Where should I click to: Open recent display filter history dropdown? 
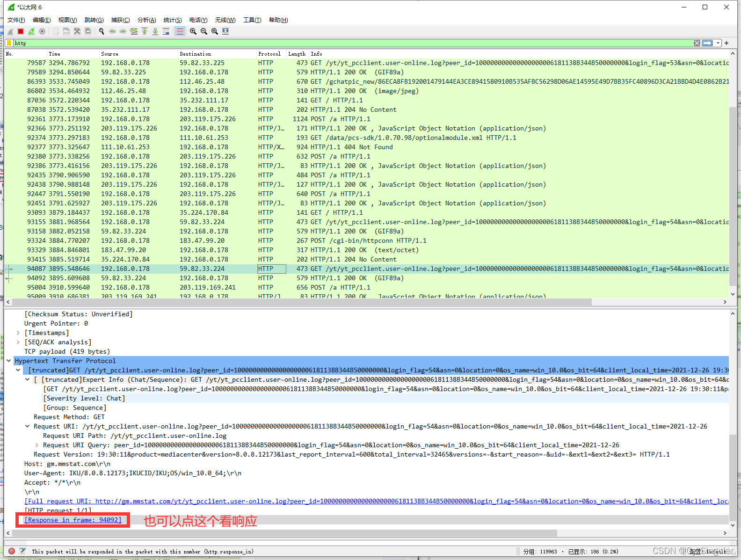pyautogui.click(x=718, y=43)
